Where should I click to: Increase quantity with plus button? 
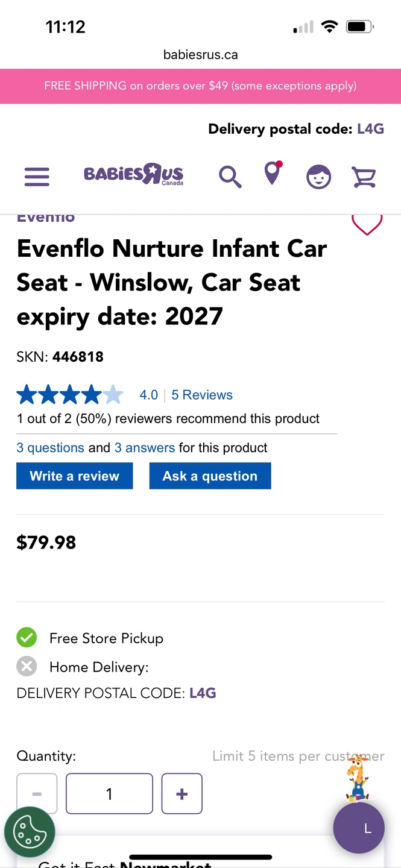(182, 794)
